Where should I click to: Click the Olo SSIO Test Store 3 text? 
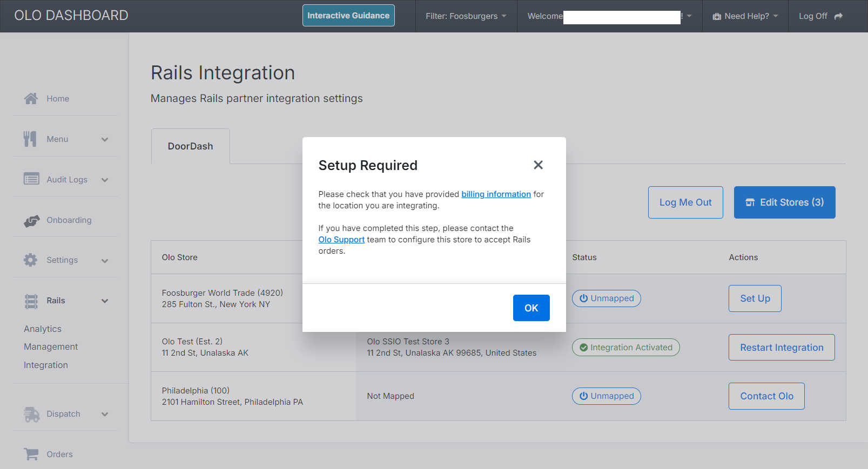[408, 341]
